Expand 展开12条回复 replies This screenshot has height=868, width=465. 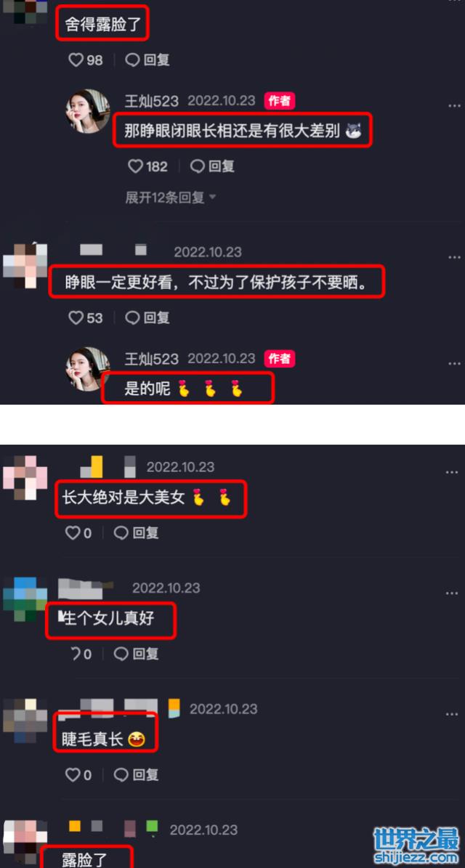tap(171, 198)
